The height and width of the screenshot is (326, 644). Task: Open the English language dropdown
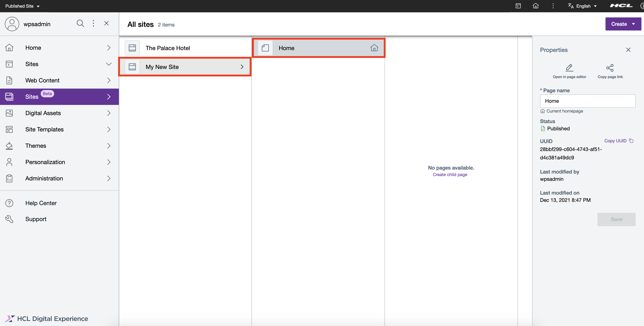(583, 6)
